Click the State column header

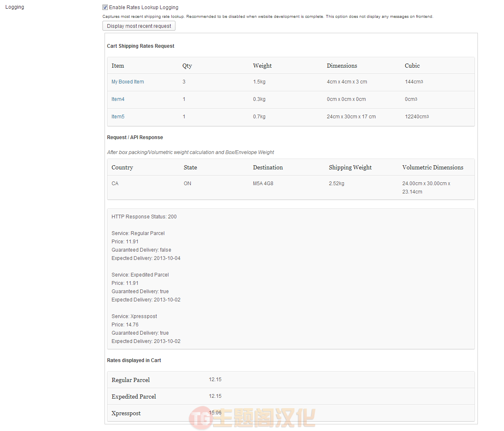tap(190, 167)
